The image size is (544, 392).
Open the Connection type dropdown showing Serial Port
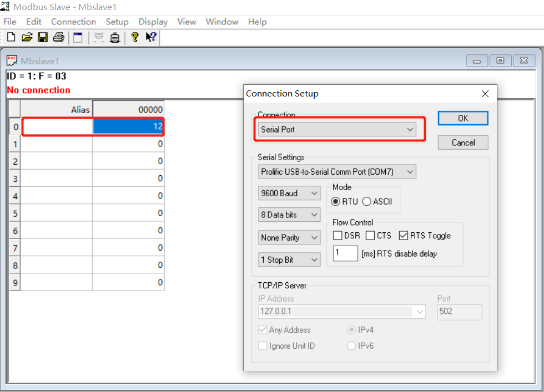338,130
